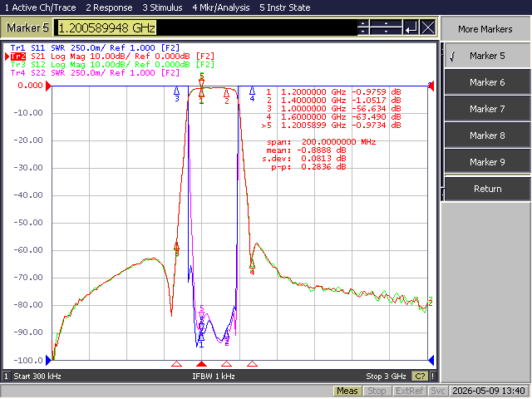Click the Meas status indicator
This screenshot has height=399, width=532.
(347, 391)
